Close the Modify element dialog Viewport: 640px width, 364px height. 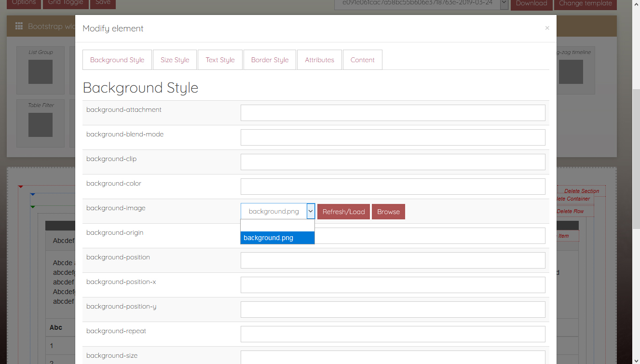[x=547, y=28]
